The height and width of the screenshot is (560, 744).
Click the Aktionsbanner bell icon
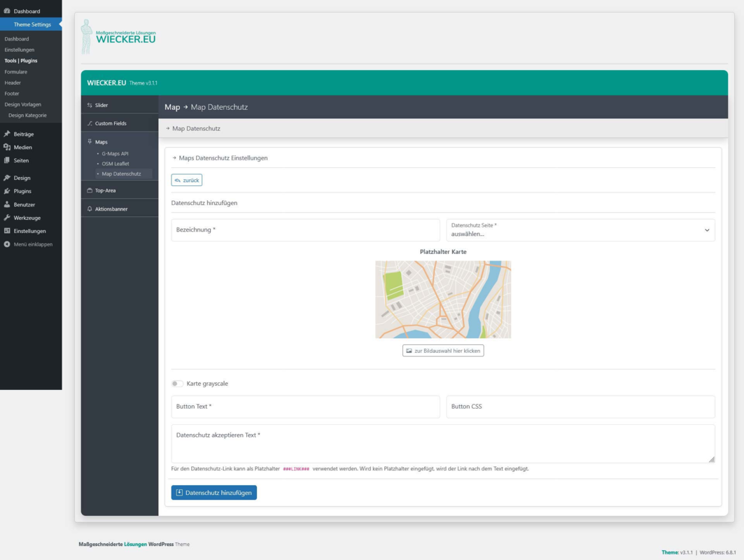tap(90, 209)
